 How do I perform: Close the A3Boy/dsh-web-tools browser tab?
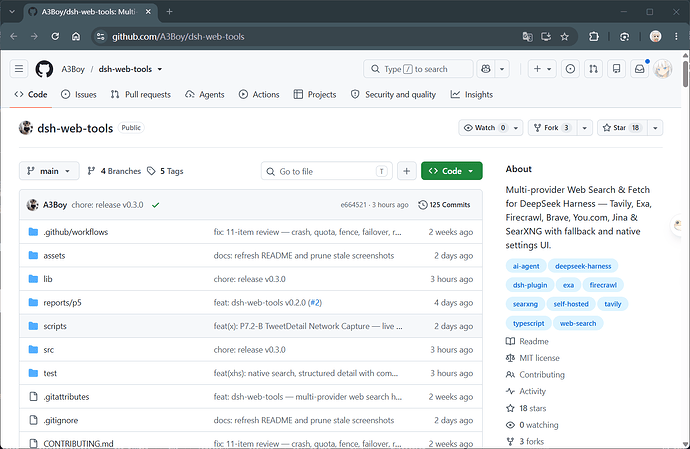(x=148, y=12)
